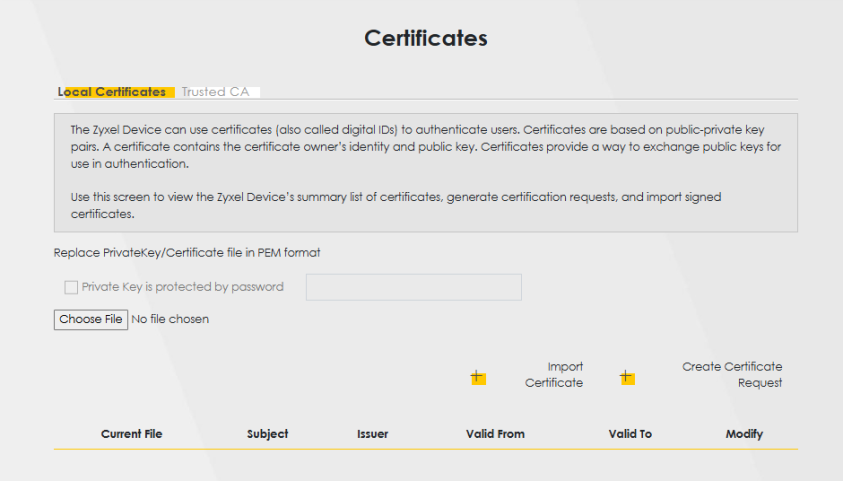The image size is (843, 481).
Task: Open the Import Certificate text link
Action: pyautogui.click(x=554, y=375)
